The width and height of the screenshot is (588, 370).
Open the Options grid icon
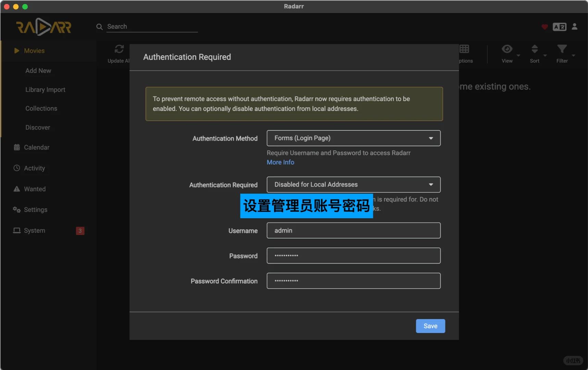464,49
